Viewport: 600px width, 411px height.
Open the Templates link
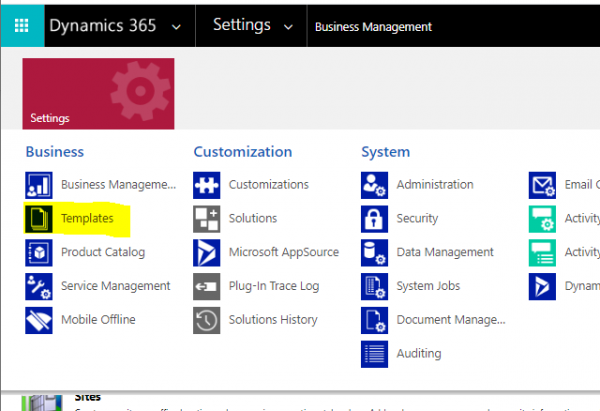(87, 218)
